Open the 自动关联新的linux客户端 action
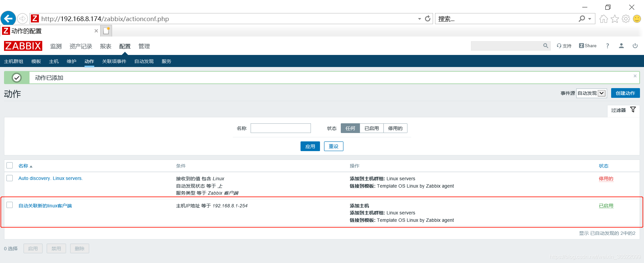This screenshot has width=644, height=263. [45, 206]
